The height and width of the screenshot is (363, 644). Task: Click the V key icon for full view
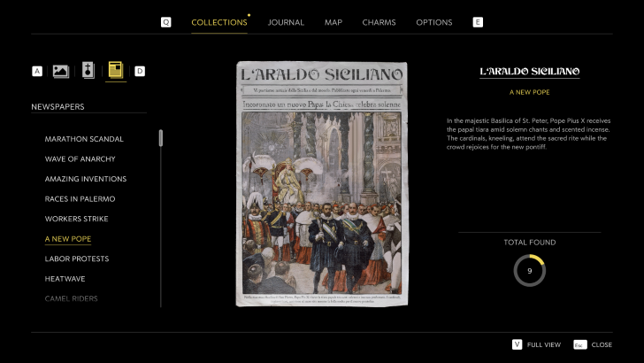click(517, 344)
